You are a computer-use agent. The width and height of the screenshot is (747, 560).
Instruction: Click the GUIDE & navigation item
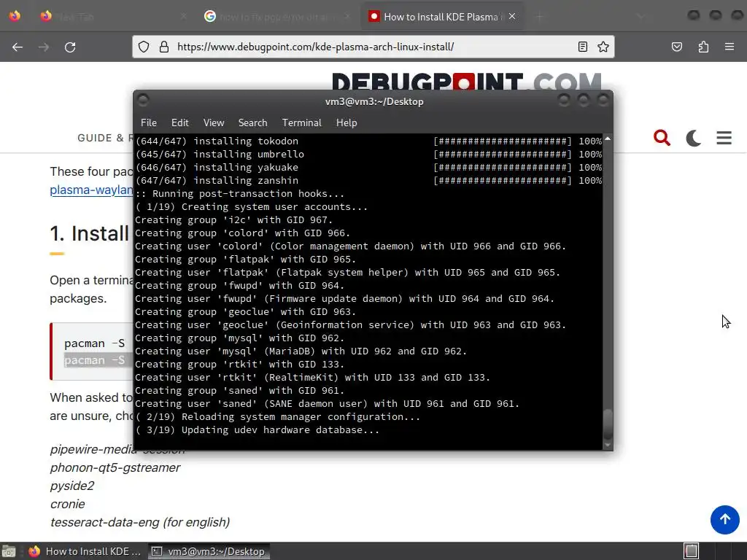105,138
